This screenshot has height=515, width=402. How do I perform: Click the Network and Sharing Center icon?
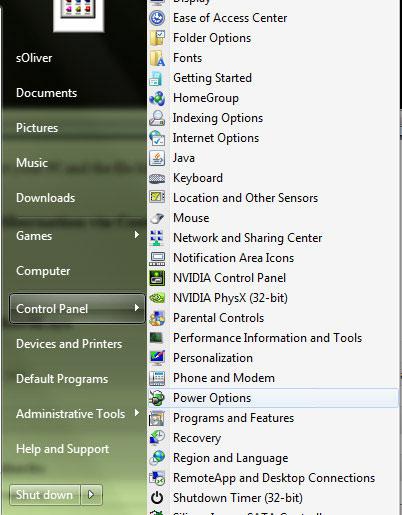pos(157,238)
